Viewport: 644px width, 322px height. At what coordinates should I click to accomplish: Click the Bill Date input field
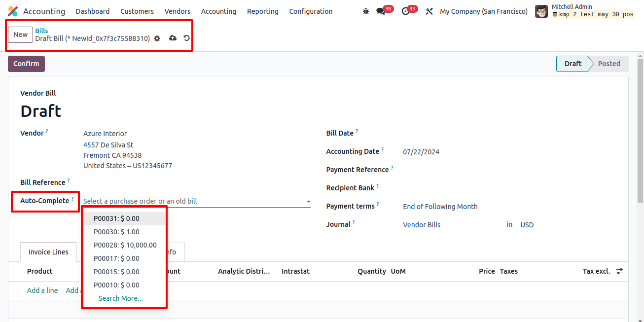point(509,134)
